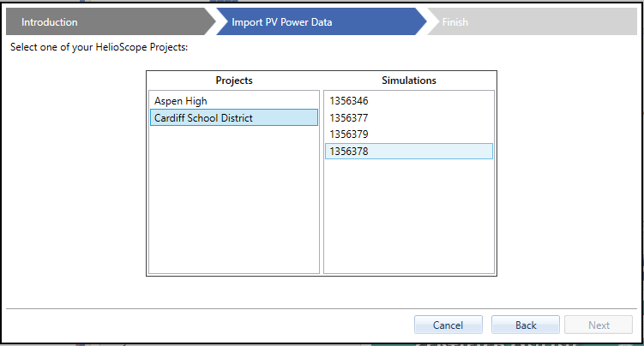
Task: Jump to the Finish wizard step
Action: coord(455,22)
